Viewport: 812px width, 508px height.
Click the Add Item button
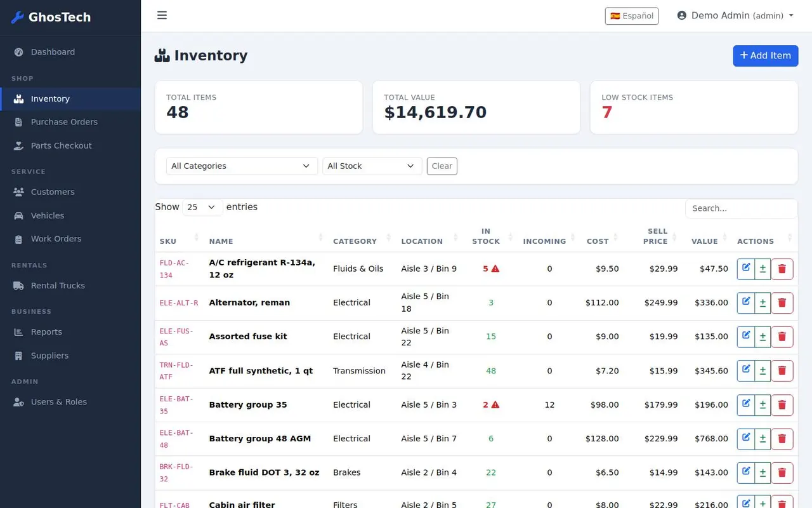coord(766,55)
